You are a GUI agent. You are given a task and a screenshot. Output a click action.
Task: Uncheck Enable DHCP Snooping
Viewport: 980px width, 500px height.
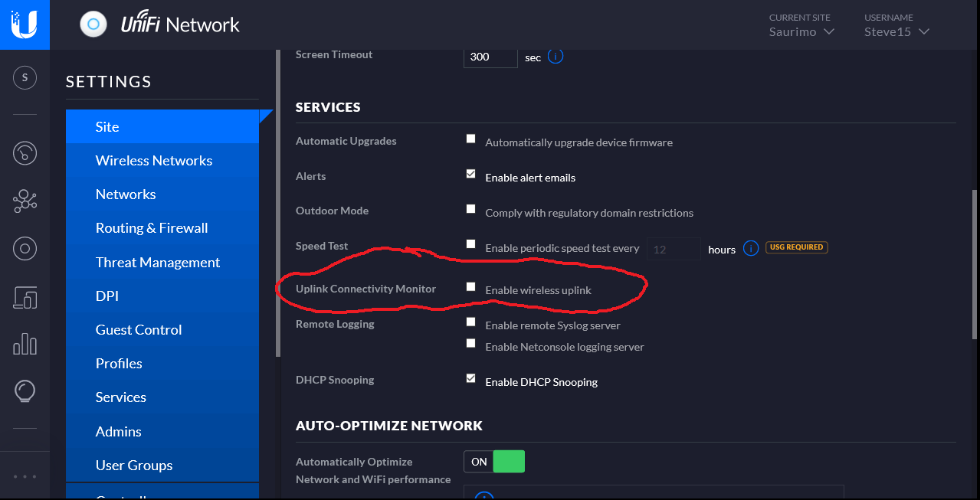471,379
